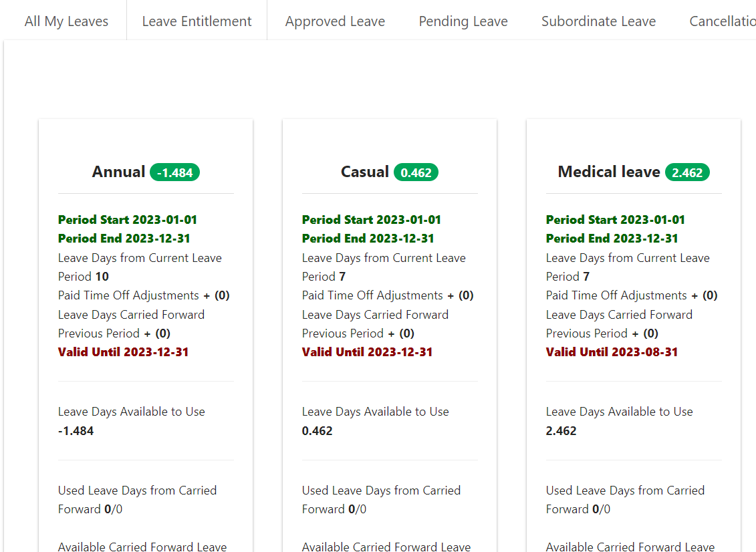Click the Medical leave card's 2.462 available days value
The width and height of the screenshot is (756, 552).
(561, 431)
